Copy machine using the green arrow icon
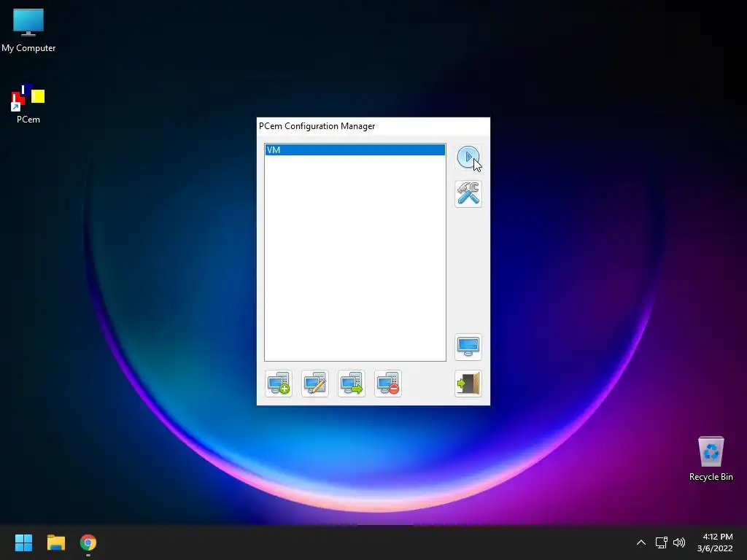The width and height of the screenshot is (747, 560). click(x=352, y=384)
